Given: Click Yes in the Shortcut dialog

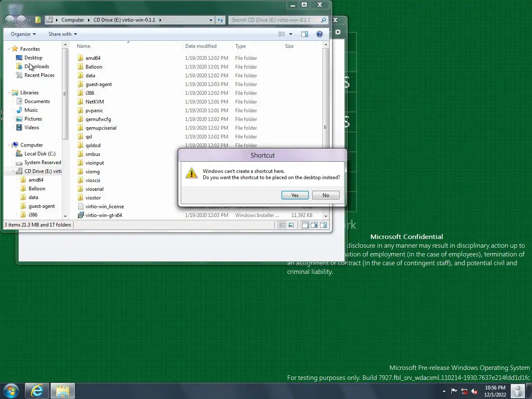Looking at the screenshot, I should [295, 195].
